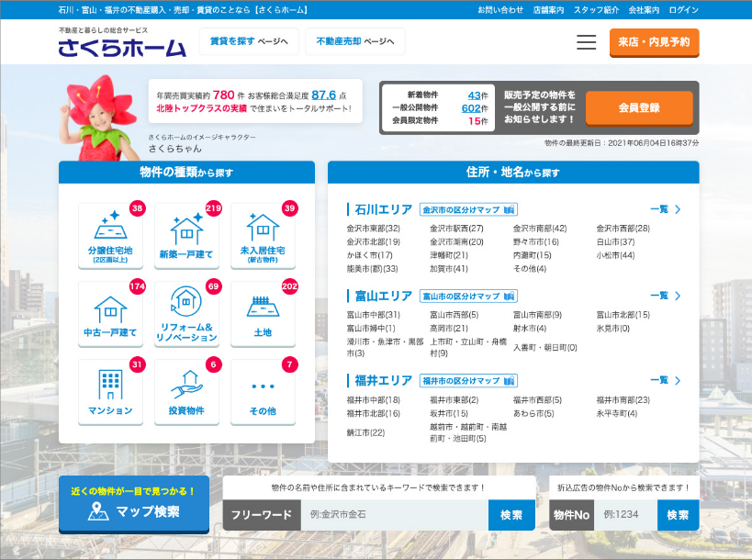Open 金沢市の区分けマップ map link
The width and height of the screenshot is (752, 560).
pos(468,209)
